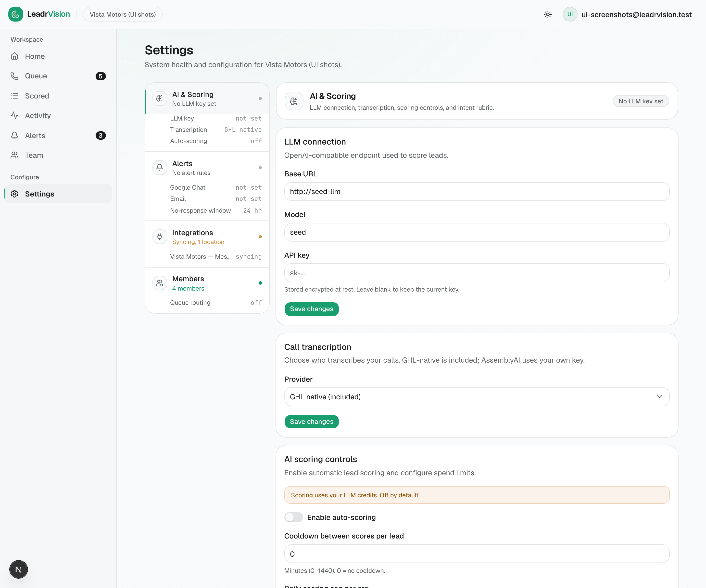The width and height of the screenshot is (706, 588).
Task: Click the Alerts bell icon in settings section list
Action: point(160,167)
